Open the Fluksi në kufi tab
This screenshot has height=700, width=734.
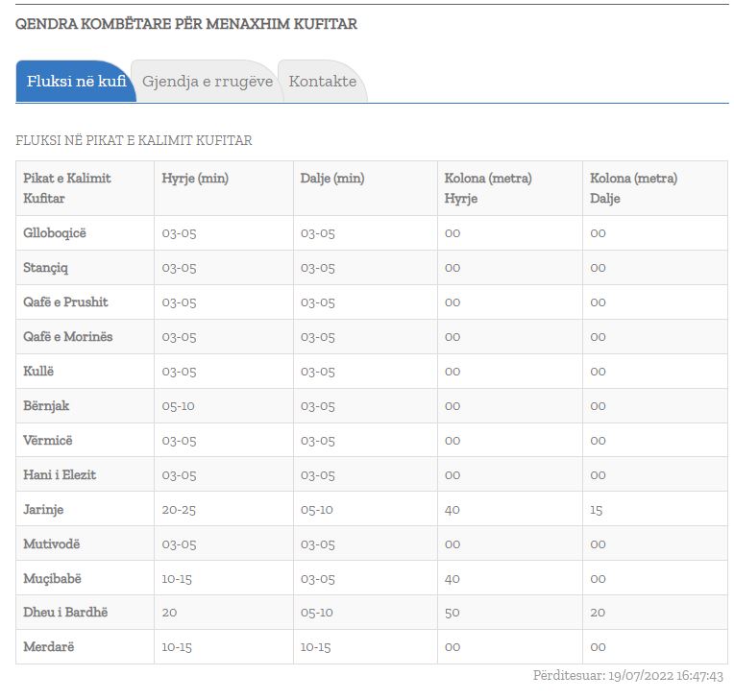click(76, 82)
